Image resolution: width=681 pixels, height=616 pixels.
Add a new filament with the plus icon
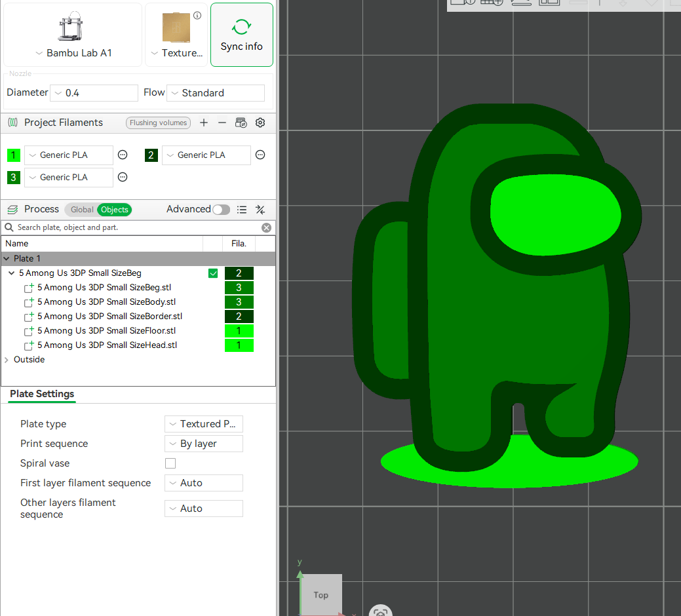[204, 123]
